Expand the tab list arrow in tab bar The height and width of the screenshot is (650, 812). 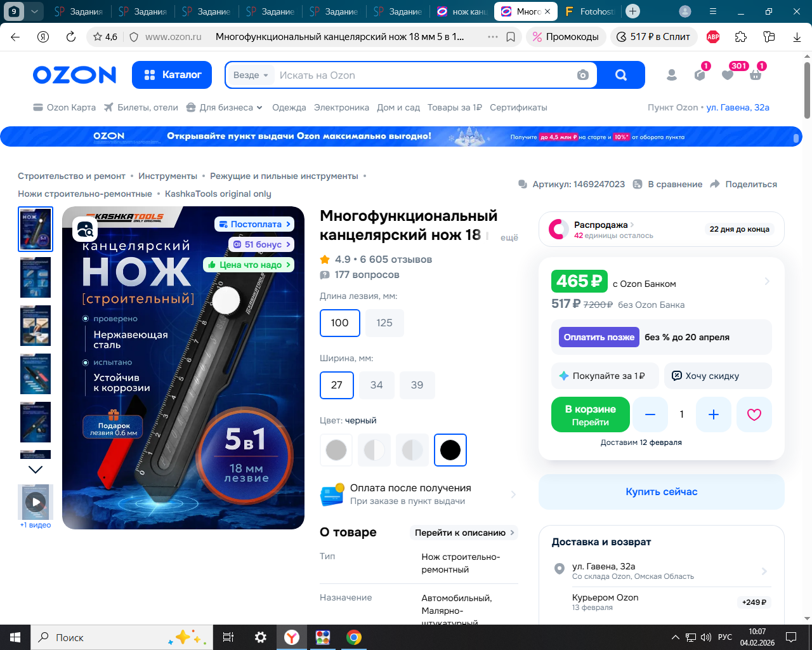pos(34,11)
